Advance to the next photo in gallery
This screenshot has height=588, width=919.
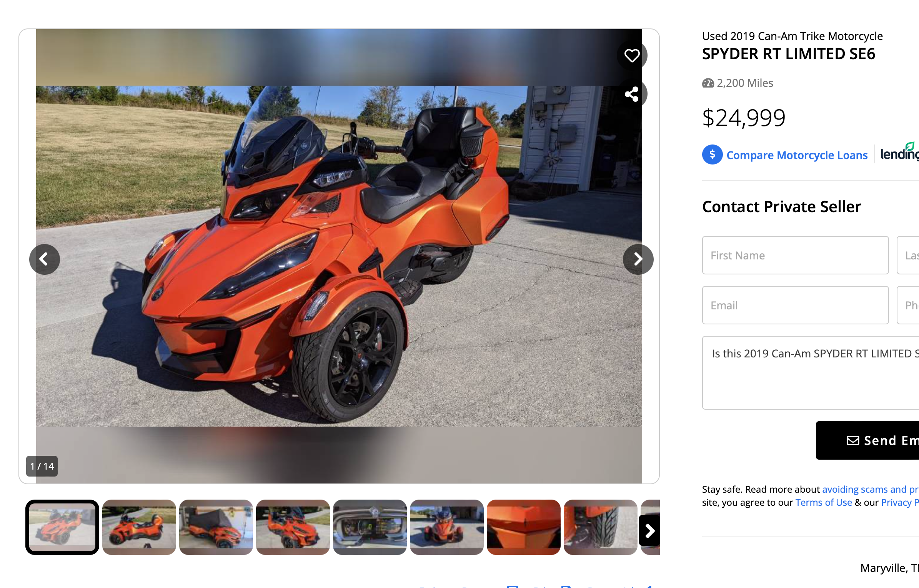click(638, 259)
